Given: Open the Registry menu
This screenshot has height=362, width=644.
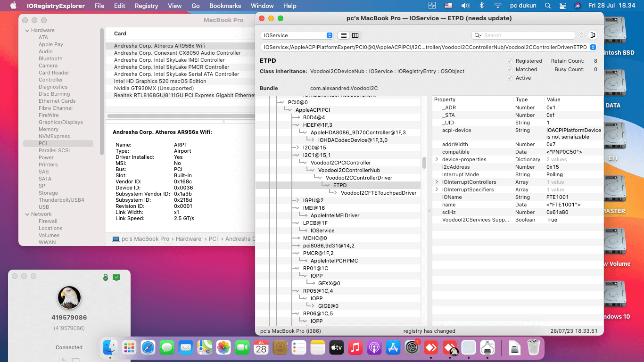Looking at the screenshot, I should [x=147, y=6].
